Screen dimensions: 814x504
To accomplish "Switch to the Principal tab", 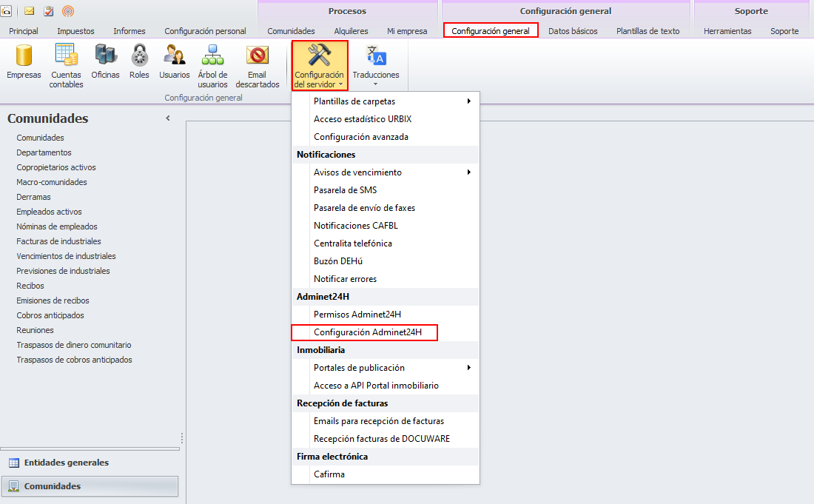I will (x=24, y=31).
